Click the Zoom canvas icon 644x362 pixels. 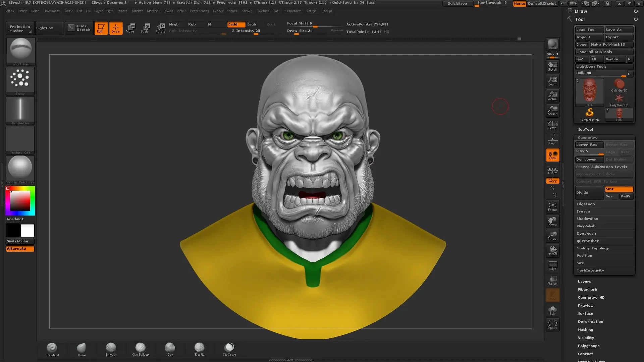pyautogui.click(x=552, y=81)
